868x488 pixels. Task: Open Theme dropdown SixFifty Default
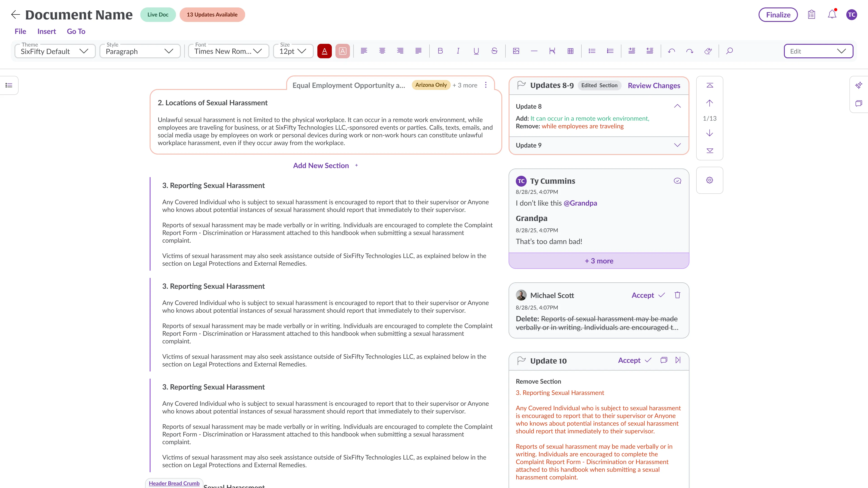click(x=55, y=51)
